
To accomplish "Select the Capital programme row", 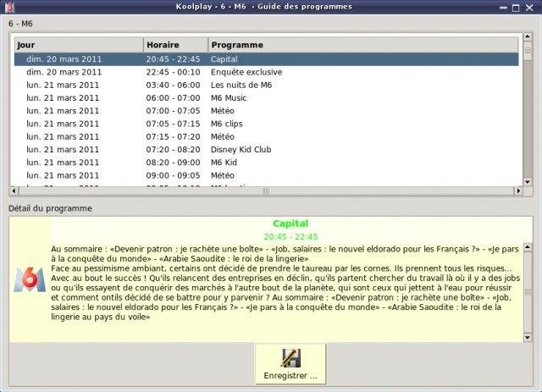I will [267, 59].
